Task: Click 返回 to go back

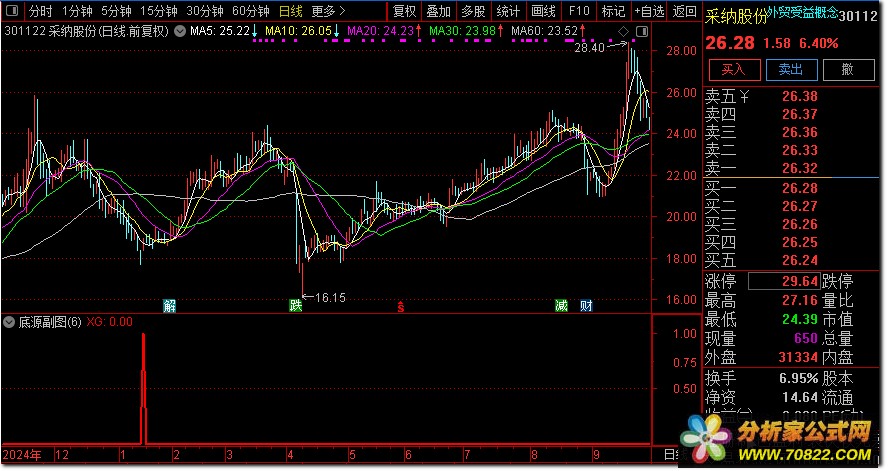Action: click(684, 11)
